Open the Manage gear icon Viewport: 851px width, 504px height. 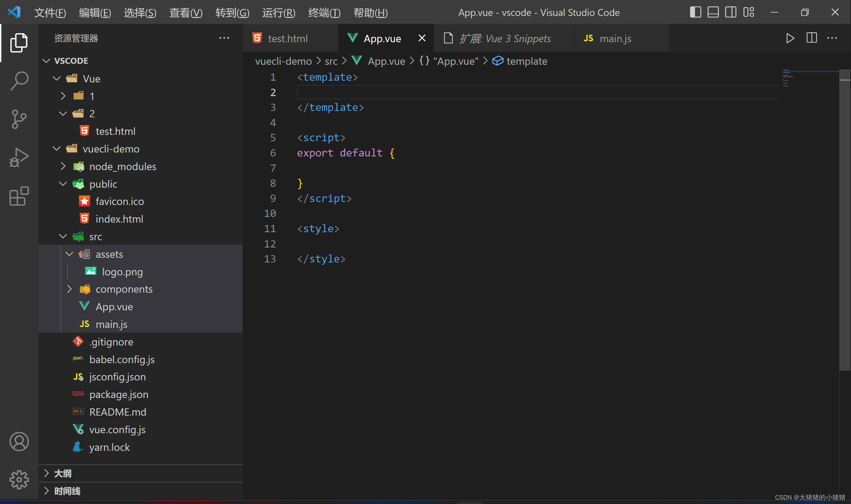click(x=19, y=479)
